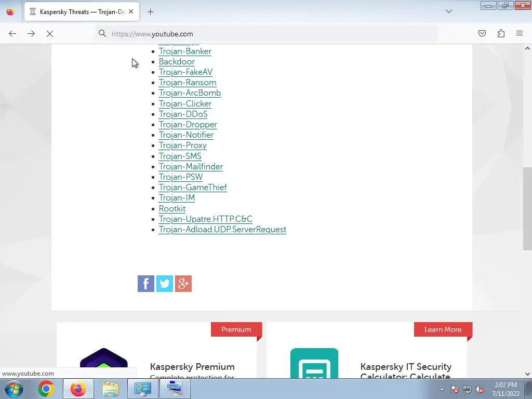
Task: Open a new browser tab
Action: 150,12
